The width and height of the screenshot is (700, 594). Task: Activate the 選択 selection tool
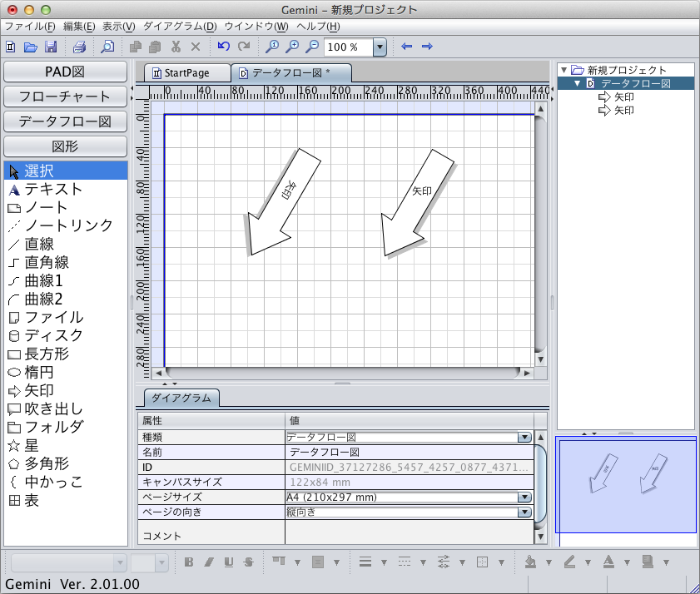(x=66, y=171)
